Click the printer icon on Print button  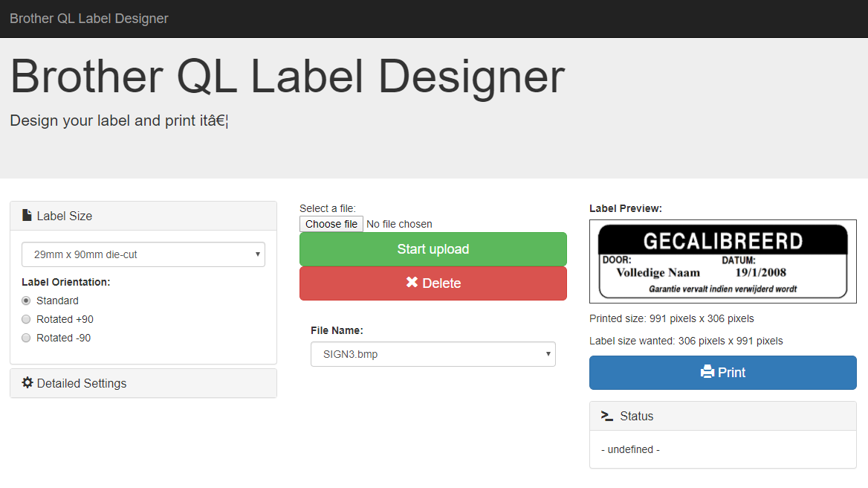pyautogui.click(x=707, y=372)
